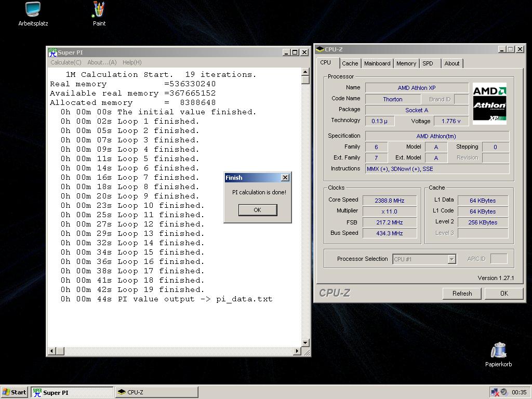Switch to the Cache tab
Viewport: 532px width, 399px height.
[x=350, y=63]
